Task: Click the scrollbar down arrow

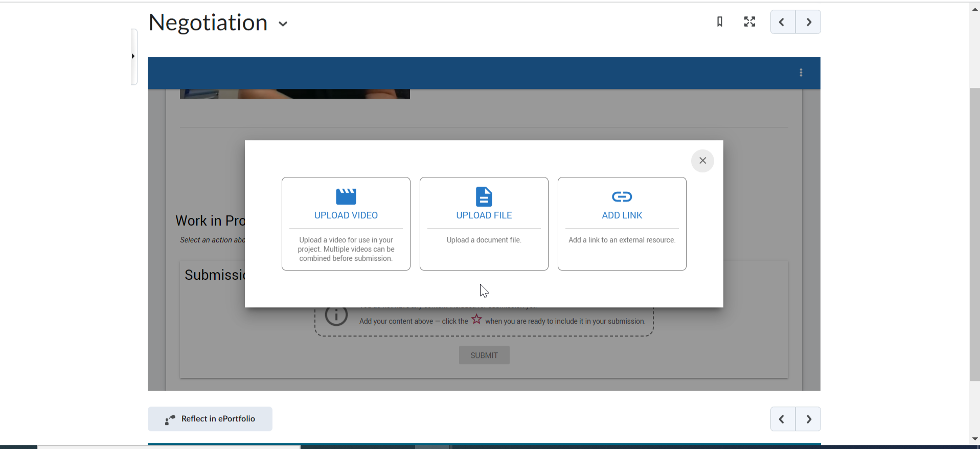Action: 974,439
